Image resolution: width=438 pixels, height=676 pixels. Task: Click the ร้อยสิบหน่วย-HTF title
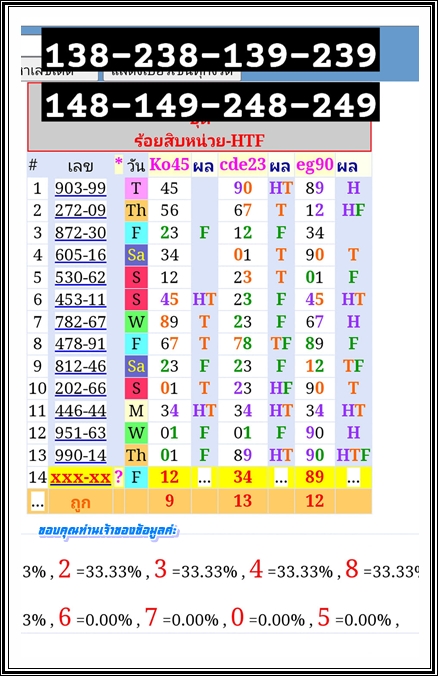coord(199,141)
